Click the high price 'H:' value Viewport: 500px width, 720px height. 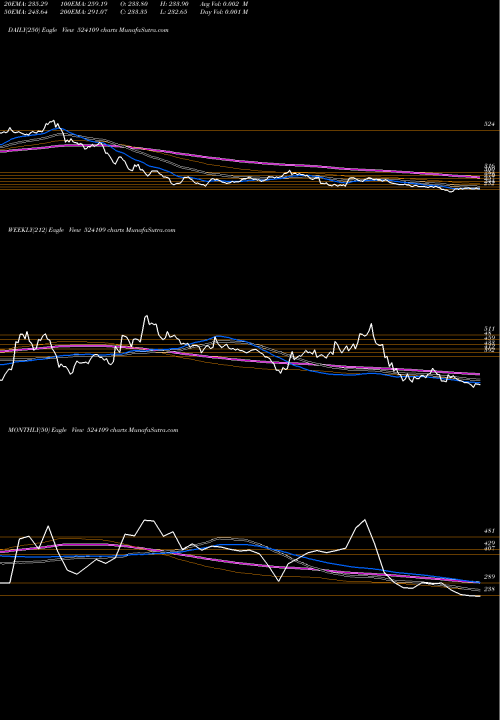click(174, 4)
